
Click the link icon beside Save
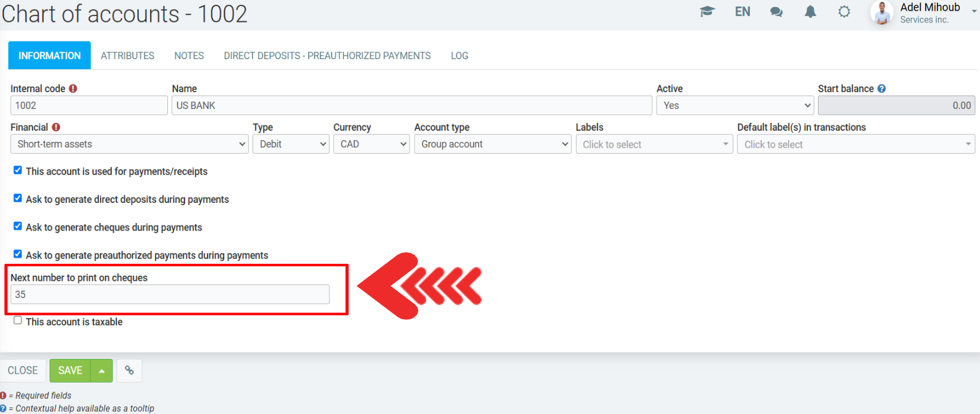coord(129,371)
